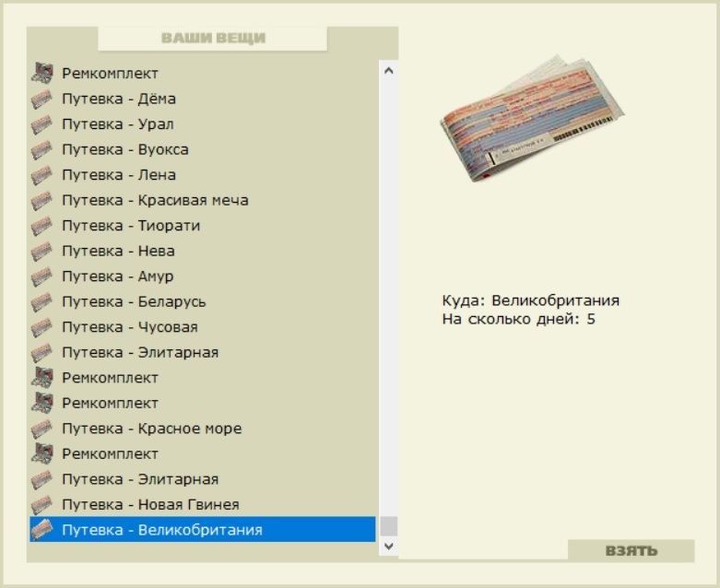
Task: Select the Путевка - Чусовая row
Action: pyautogui.click(x=203, y=327)
